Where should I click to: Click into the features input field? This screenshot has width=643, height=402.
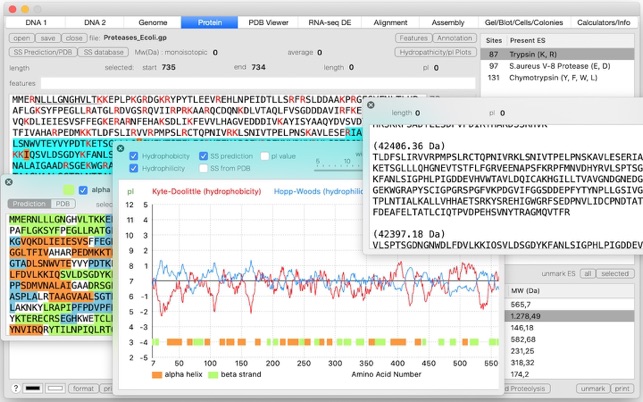258,83
